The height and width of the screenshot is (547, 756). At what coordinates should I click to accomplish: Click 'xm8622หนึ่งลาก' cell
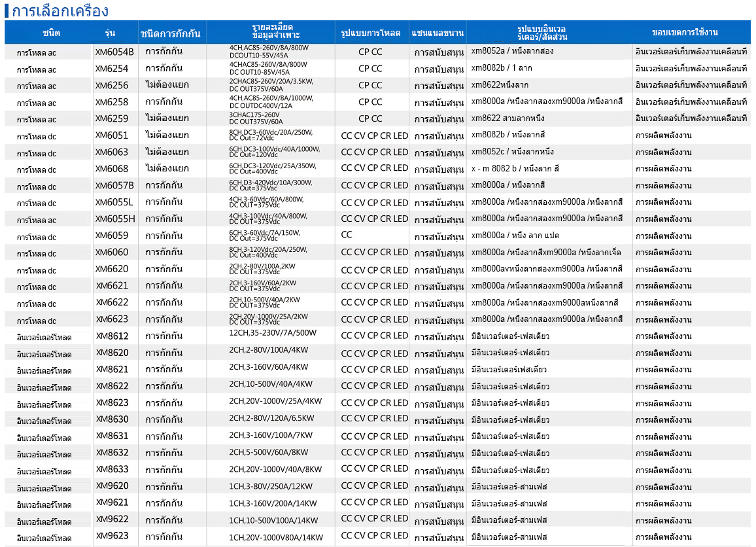pos(500,85)
